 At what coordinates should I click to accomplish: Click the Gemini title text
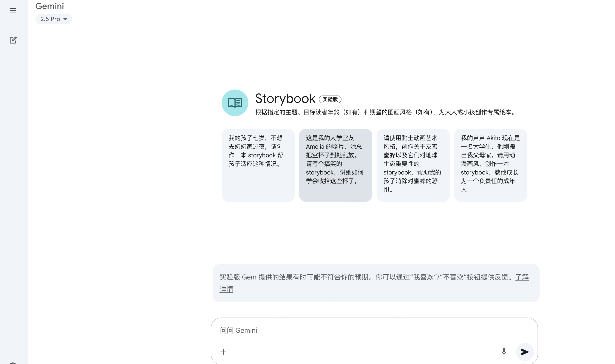[49, 6]
